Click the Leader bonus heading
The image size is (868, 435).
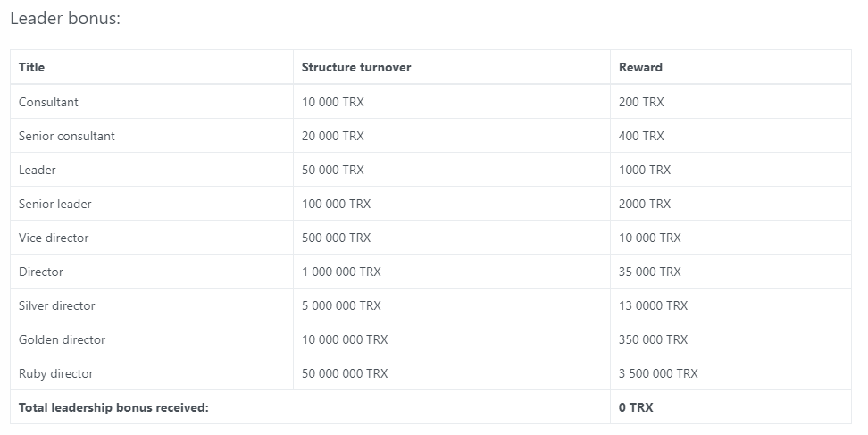pyautogui.click(x=64, y=18)
